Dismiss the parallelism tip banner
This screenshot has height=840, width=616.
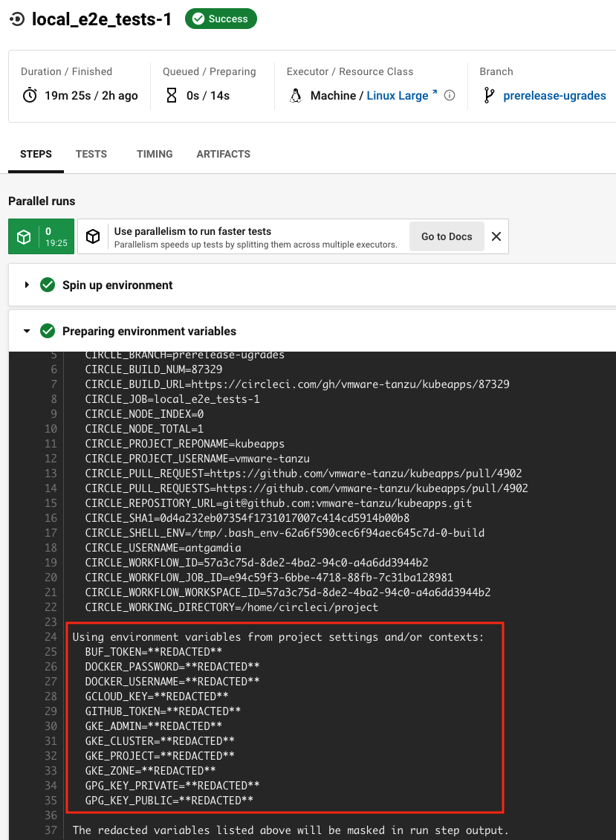click(x=496, y=236)
